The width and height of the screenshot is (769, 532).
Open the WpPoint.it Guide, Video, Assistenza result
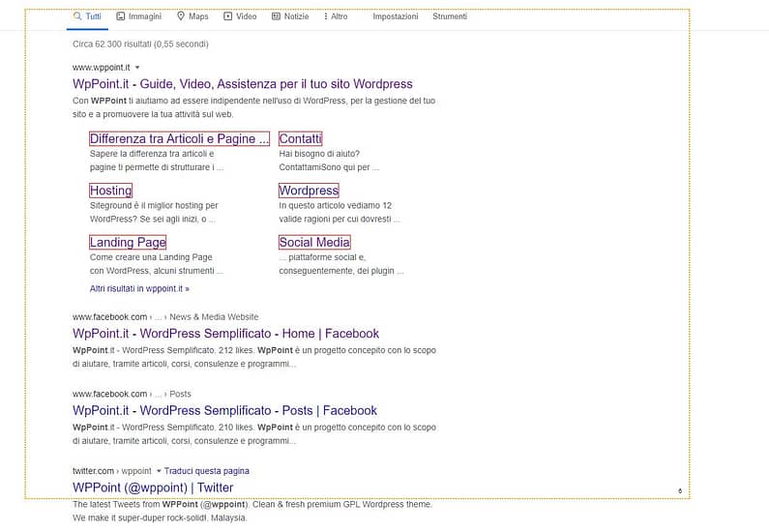tap(242, 84)
